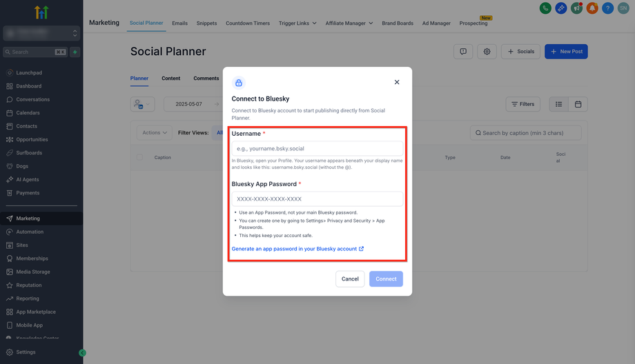Open Generate an app password link
Viewport: 635px width, 364px height.
click(x=297, y=249)
